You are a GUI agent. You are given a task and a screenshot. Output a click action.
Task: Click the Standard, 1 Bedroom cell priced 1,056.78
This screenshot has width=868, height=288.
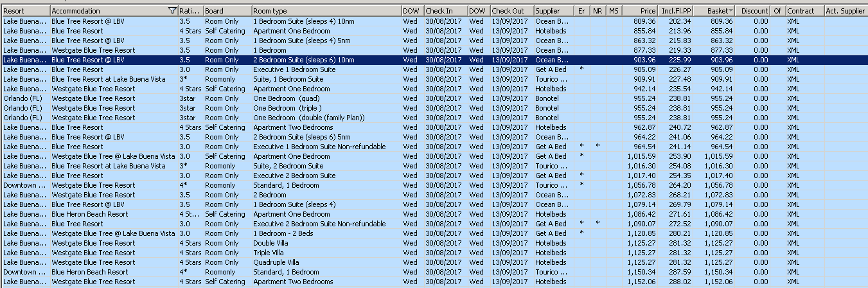pos(326,185)
